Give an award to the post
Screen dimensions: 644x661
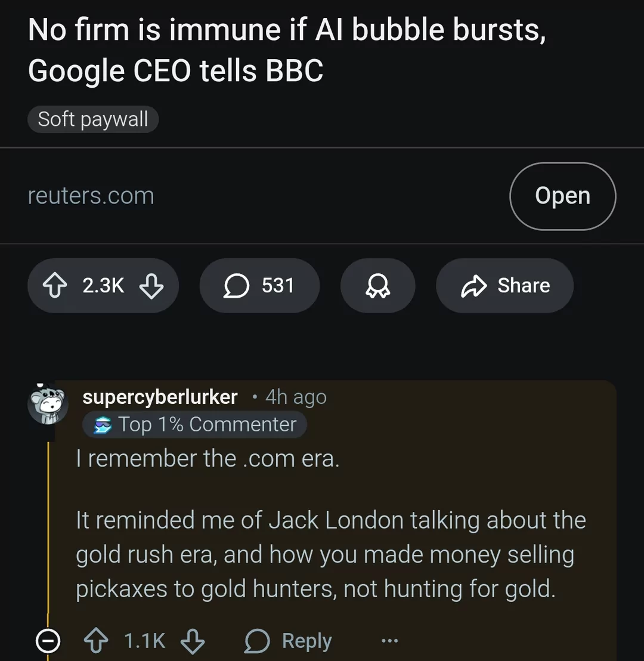(377, 286)
